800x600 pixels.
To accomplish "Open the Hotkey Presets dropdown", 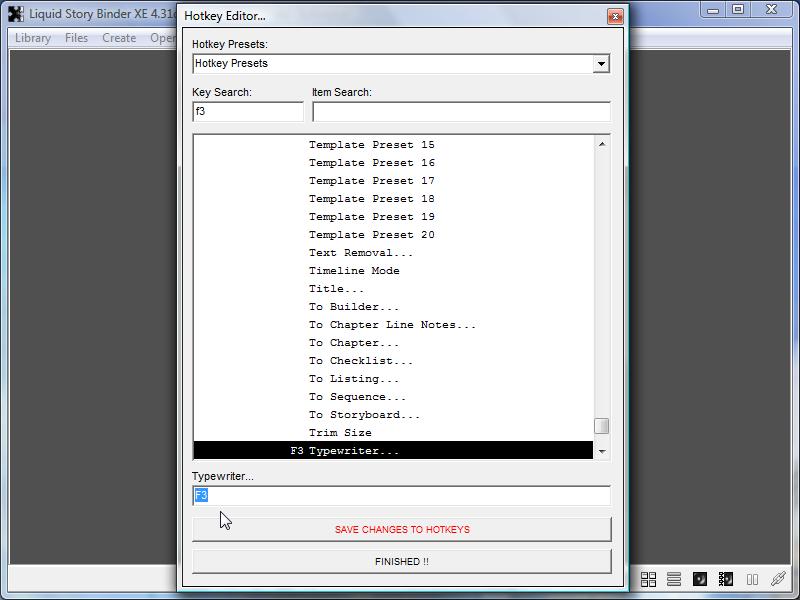I will [600, 64].
